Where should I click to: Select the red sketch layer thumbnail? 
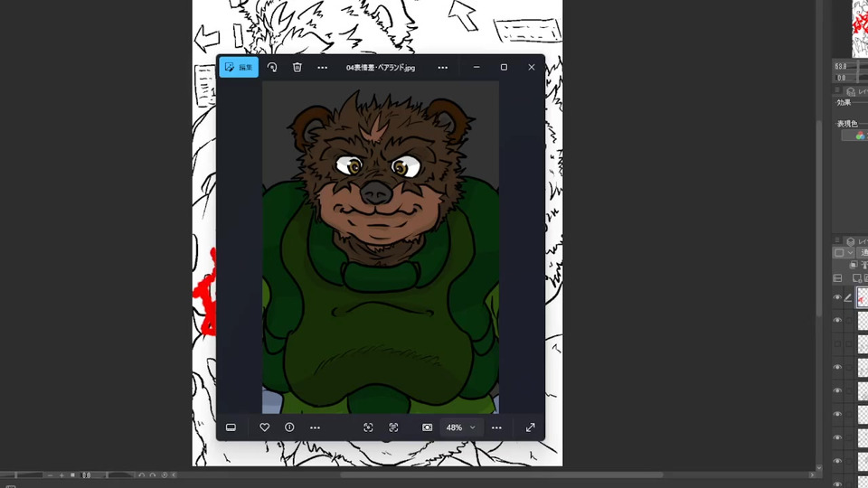[863, 297]
